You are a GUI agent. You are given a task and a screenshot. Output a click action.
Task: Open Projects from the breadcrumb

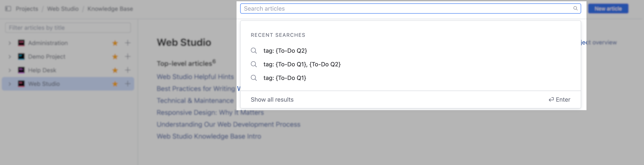point(27,9)
